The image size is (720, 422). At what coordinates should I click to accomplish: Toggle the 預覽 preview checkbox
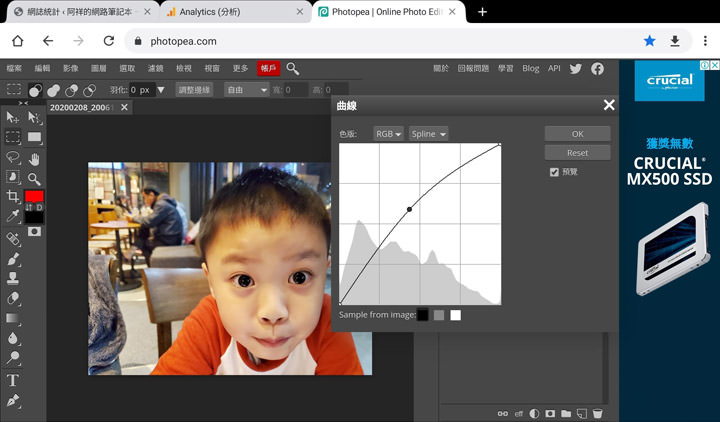554,172
